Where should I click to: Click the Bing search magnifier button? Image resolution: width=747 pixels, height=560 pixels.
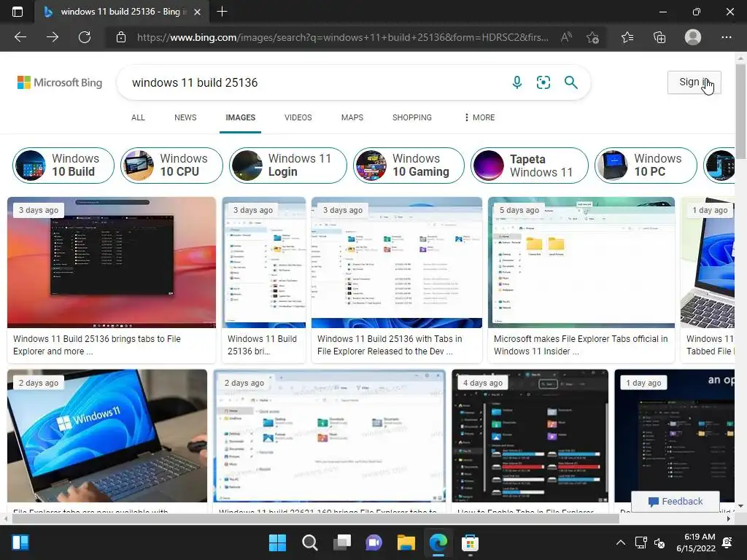570,82
